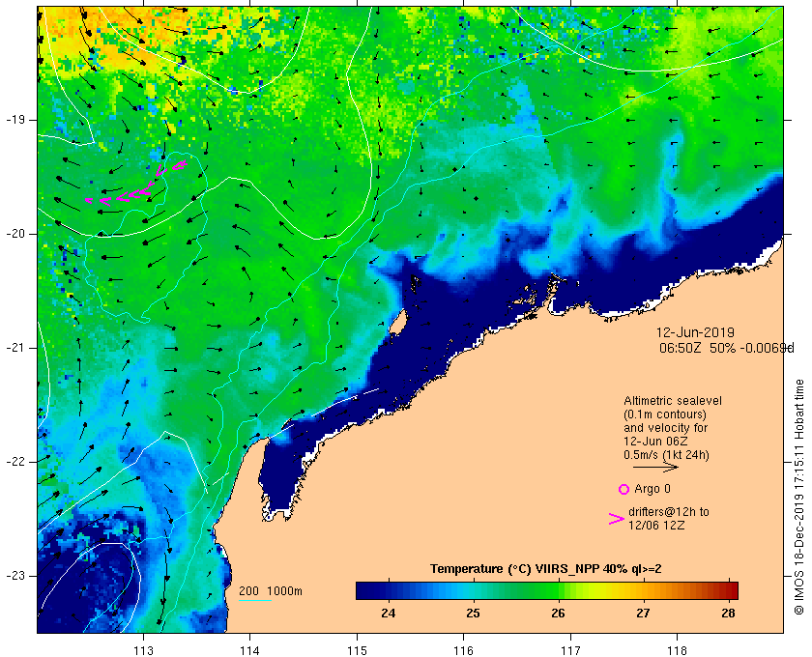Viewport: 812px width, 657px height.
Task: Click the 0.5m/s (1kt 24h) label
Action: point(666,455)
